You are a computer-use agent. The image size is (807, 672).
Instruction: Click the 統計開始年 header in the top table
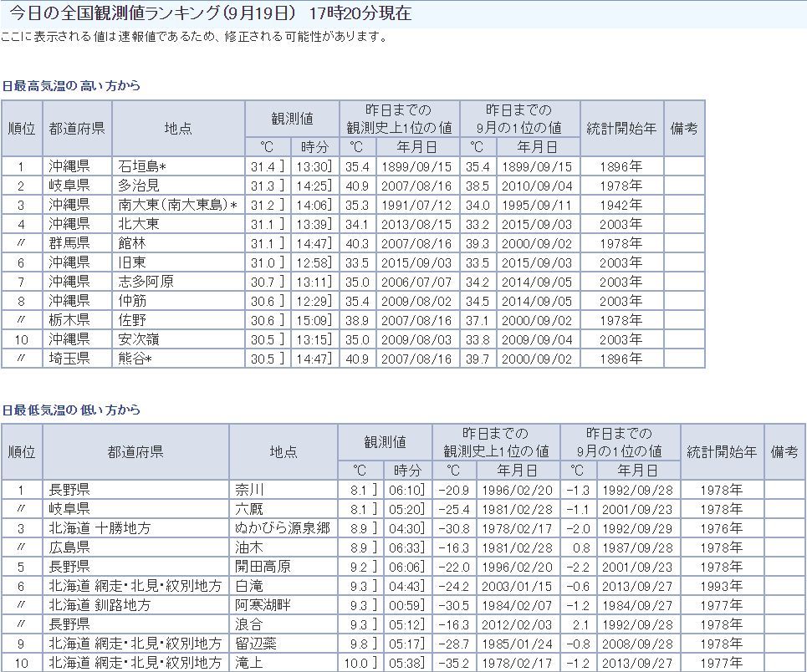(621, 128)
